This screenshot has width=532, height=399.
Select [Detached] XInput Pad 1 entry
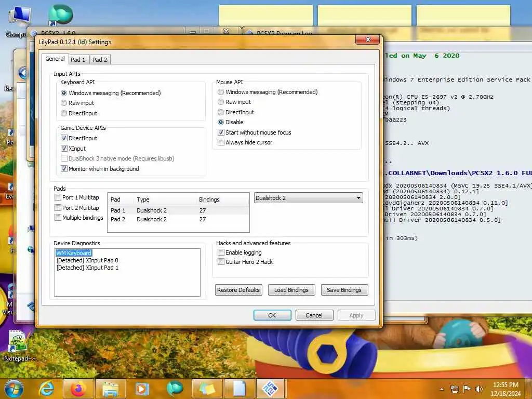(87, 268)
